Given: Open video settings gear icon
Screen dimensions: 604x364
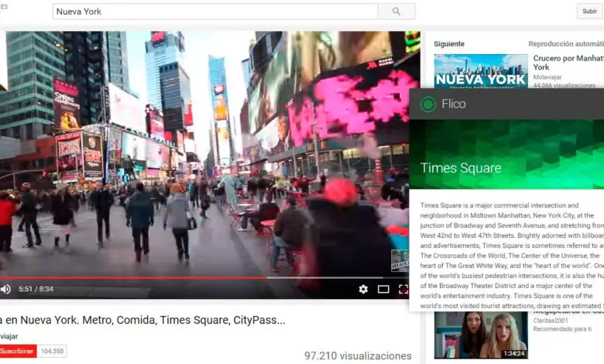Looking at the screenshot, I should point(363,289).
